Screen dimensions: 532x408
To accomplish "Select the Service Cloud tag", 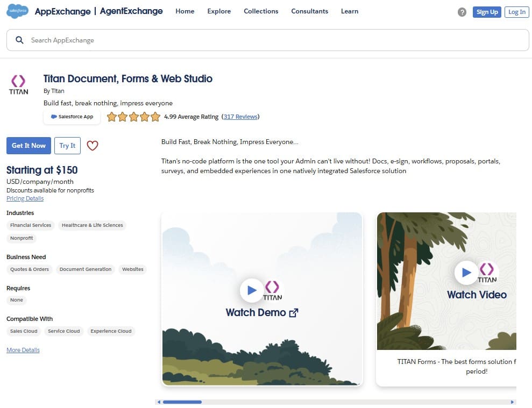I will tap(64, 331).
